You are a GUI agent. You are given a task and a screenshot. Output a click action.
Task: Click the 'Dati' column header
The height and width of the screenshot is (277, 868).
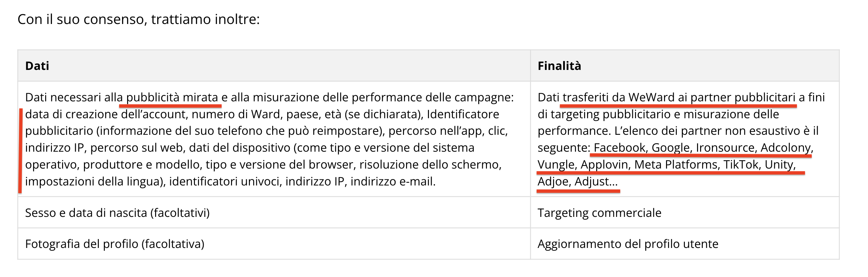(x=37, y=66)
